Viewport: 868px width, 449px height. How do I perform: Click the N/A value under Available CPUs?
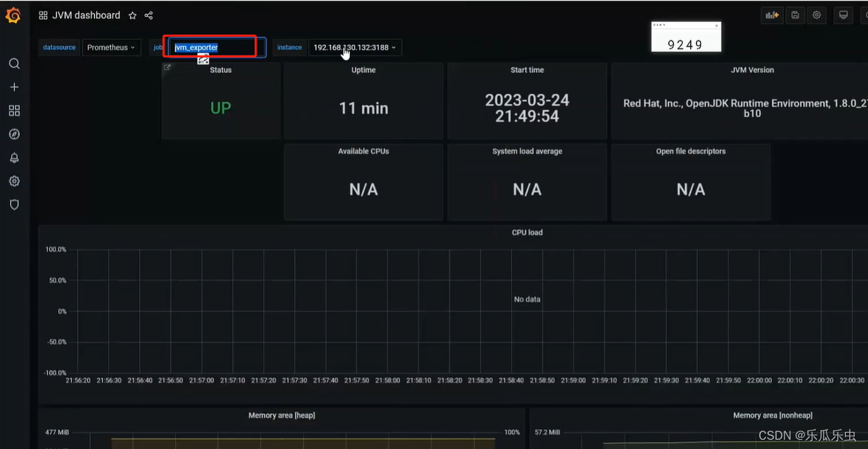pos(364,190)
